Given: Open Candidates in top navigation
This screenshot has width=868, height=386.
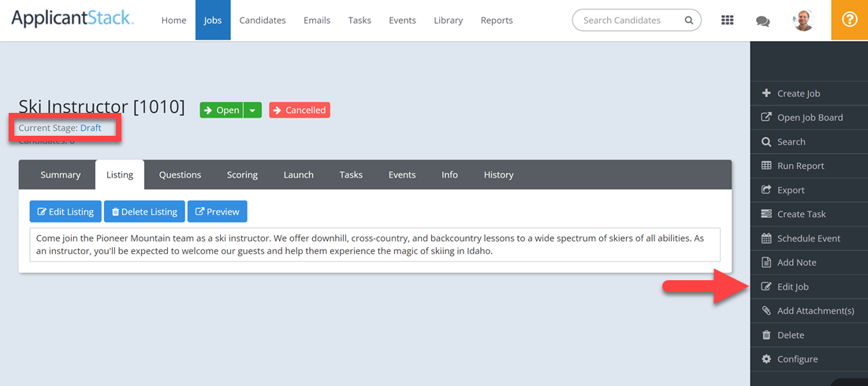Looking at the screenshot, I should tap(263, 21).
